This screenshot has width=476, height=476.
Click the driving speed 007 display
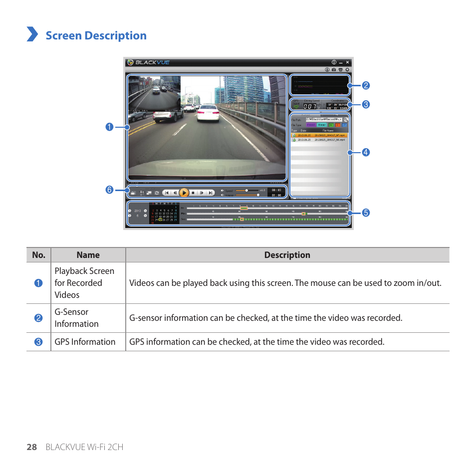[310, 106]
